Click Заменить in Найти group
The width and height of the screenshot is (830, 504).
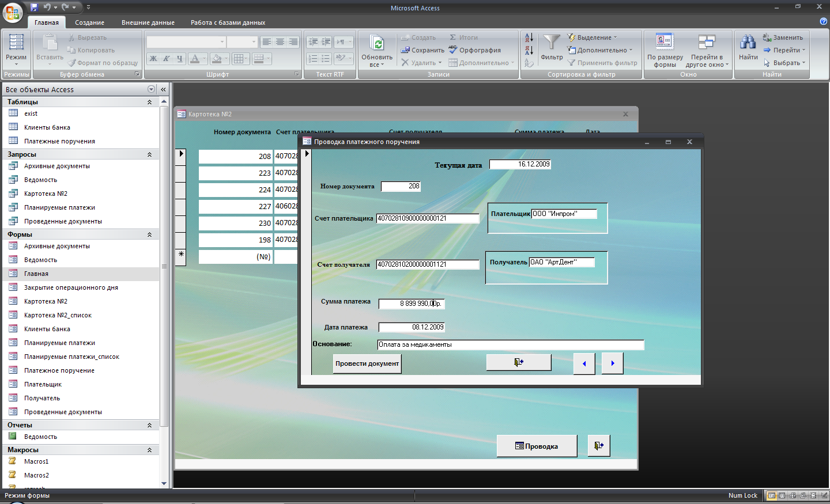click(x=783, y=37)
